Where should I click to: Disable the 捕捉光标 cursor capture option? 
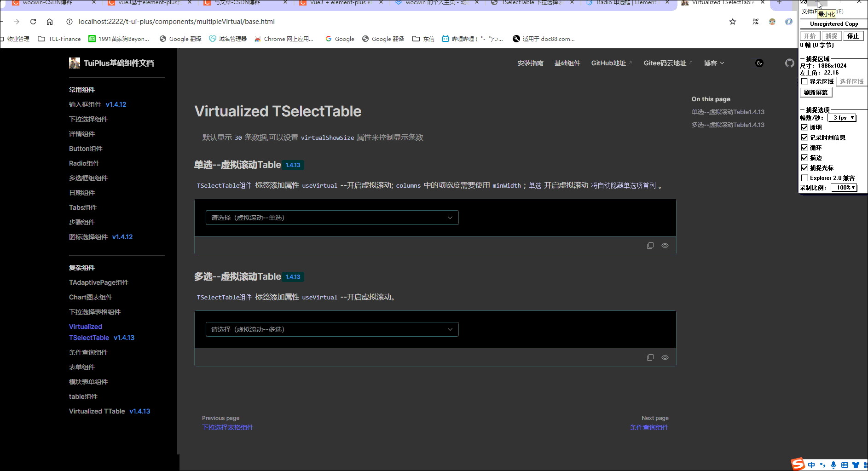coord(804,167)
